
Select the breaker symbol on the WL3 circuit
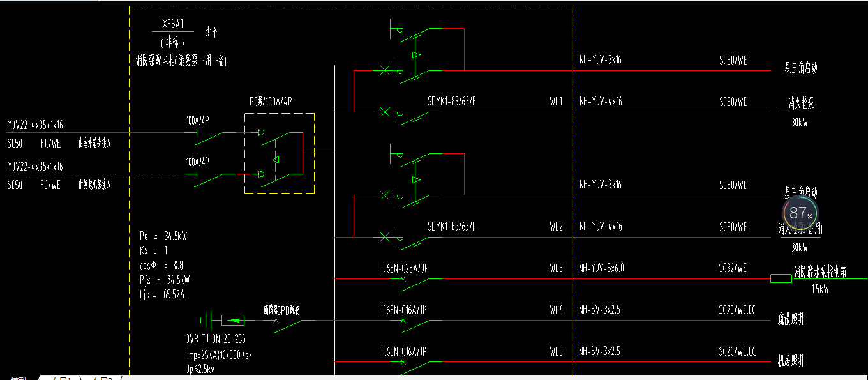click(416, 284)
